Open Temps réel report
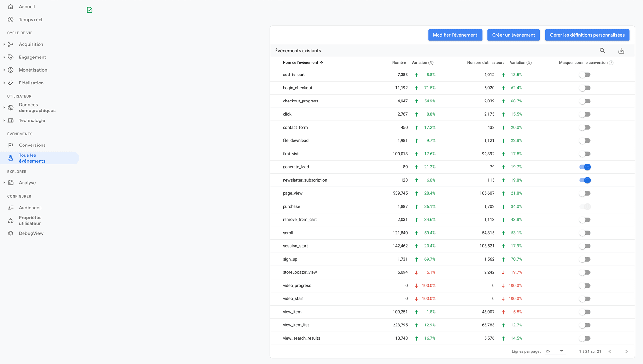 click(31, 20)
